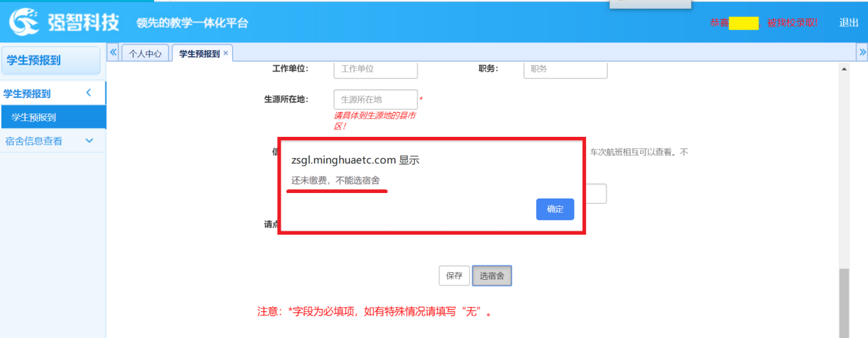Click the 学生预报到 sidebar panel header
868x338 pixels.
pyautogui.click(x=51, y=60)
